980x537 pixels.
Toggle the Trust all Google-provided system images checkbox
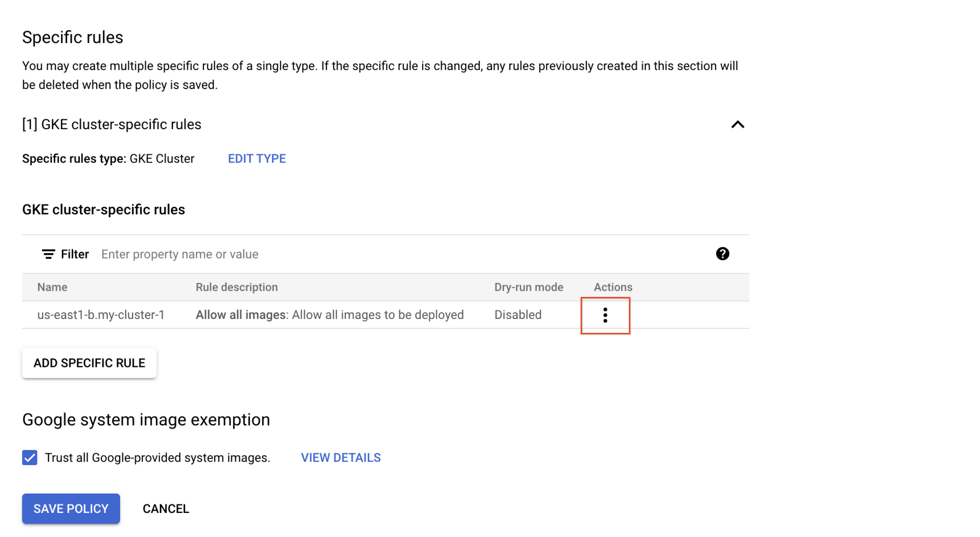[x=30, y=458]
